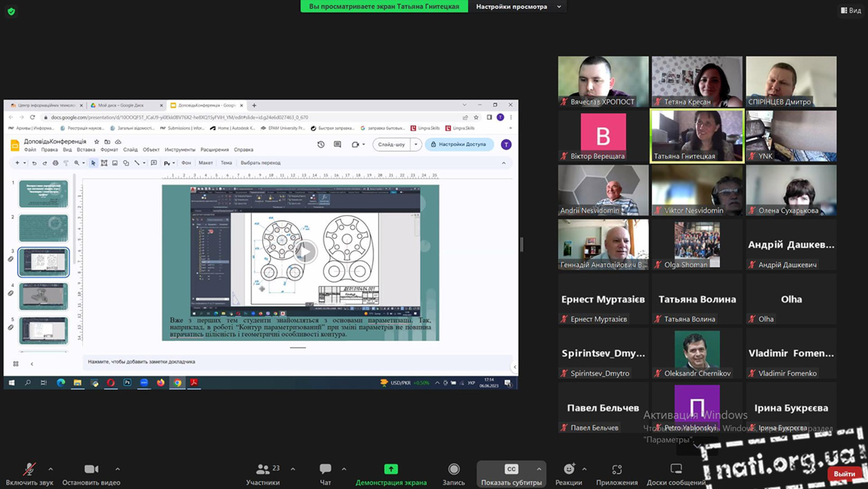
Task: Switch to grid view icon below filmstrip
Action: pyautogui.click(x=16, y=364)
